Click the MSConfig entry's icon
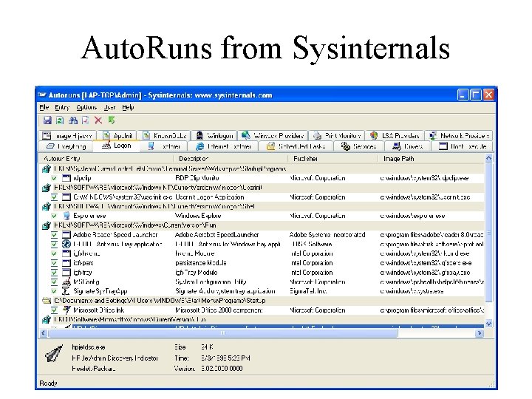 (x=66, y=282)
